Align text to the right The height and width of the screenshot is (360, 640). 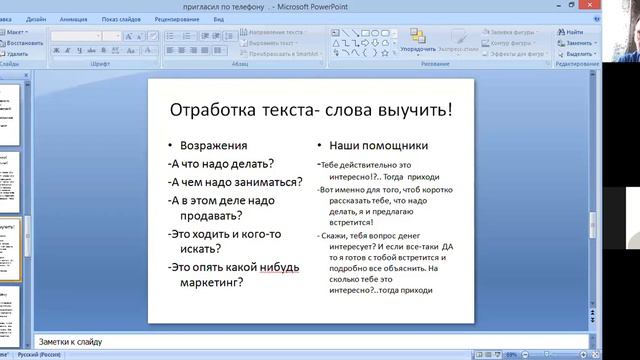pos(193,50)
